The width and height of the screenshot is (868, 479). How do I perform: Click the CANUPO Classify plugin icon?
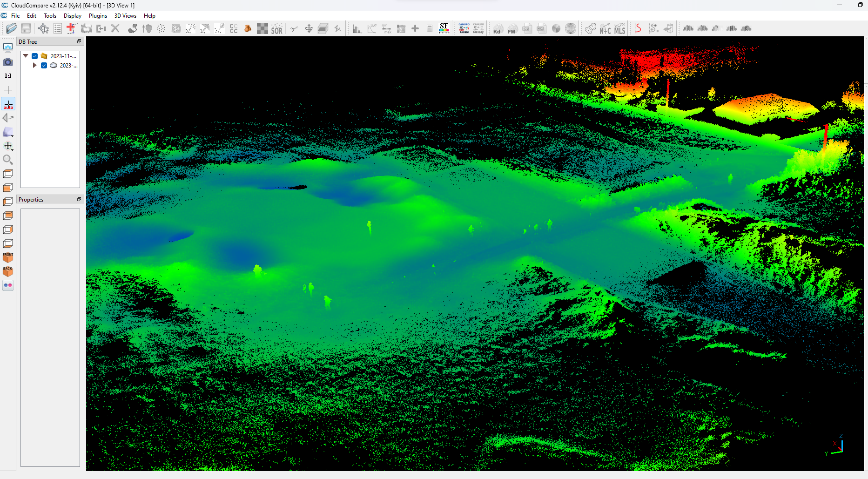[x=478, y=28]
